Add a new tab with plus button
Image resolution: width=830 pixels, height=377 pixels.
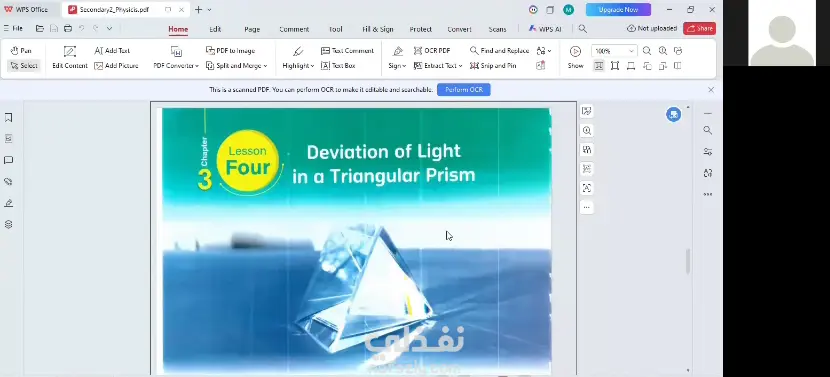click(x=199, y=10)
